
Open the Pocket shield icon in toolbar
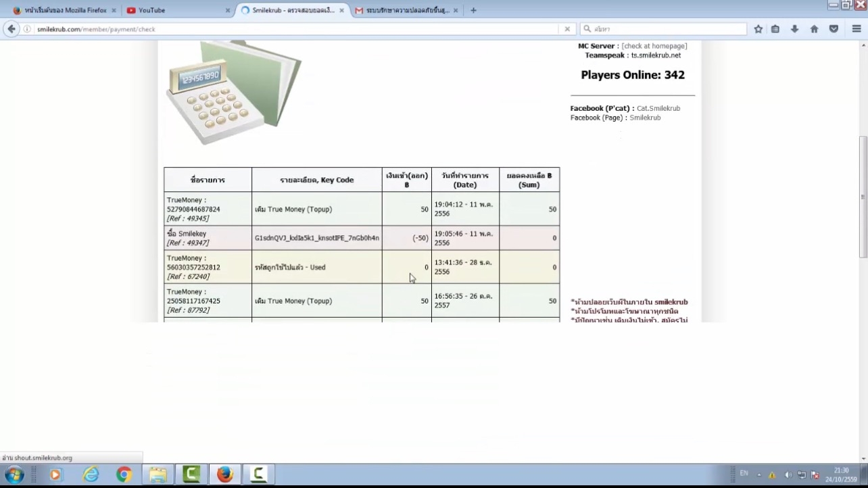coord(834,29)
